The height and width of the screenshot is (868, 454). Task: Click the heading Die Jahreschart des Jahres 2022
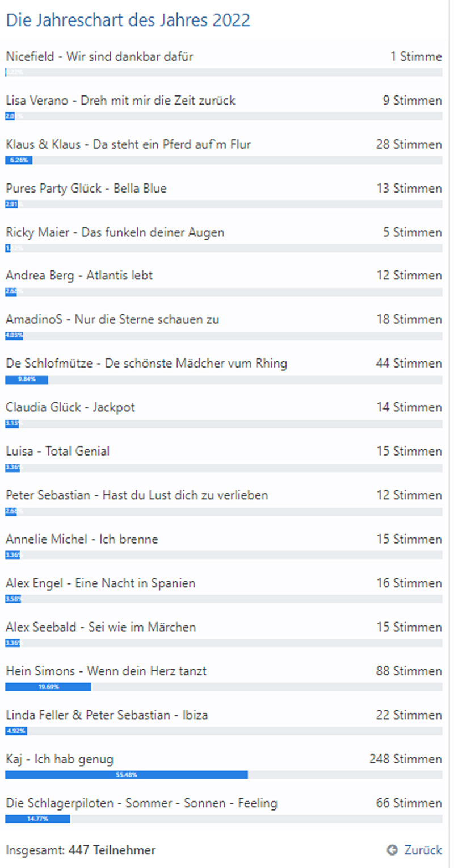coord(128,20)
